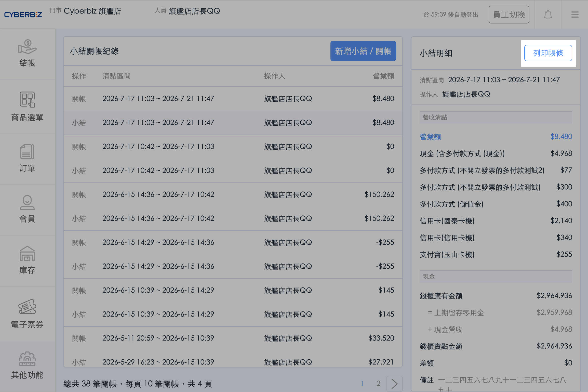588x392 pixels.
Task: Click store name Cyberbiz 旗艦店 in header
Action: click(x=92, y=11)
